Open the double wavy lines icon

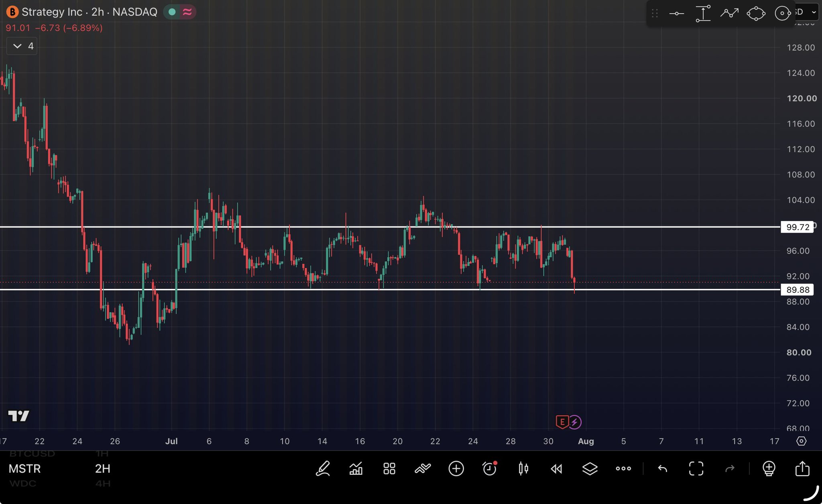[423, 468]
